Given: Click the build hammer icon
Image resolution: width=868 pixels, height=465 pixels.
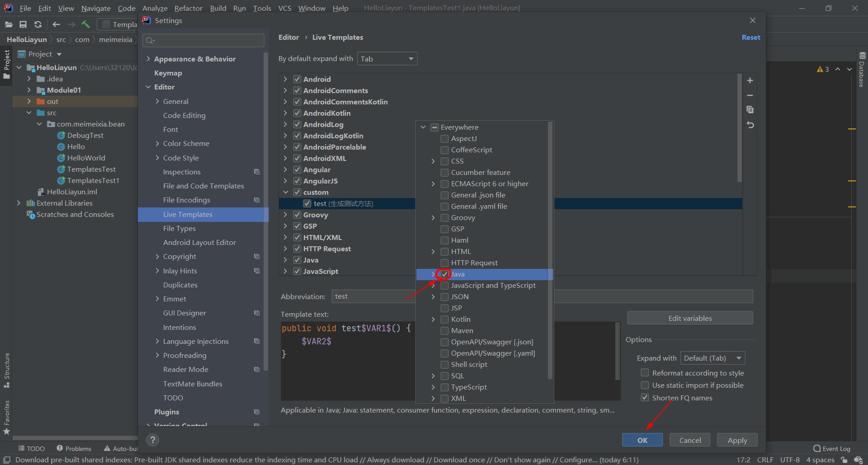Looking at the screenshot, I should (x=86, y=24).
